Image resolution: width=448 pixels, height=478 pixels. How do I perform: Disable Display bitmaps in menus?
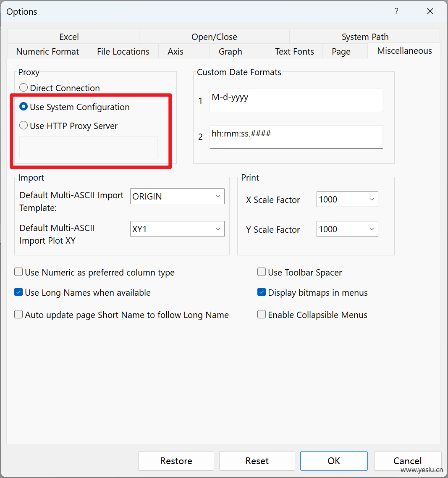[262, 292]
